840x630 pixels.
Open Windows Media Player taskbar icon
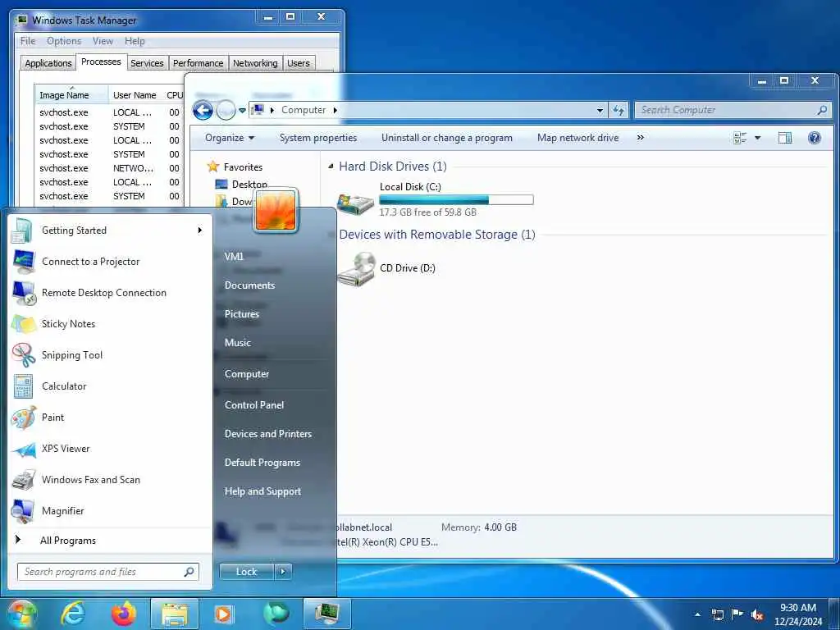pos(223,614)
